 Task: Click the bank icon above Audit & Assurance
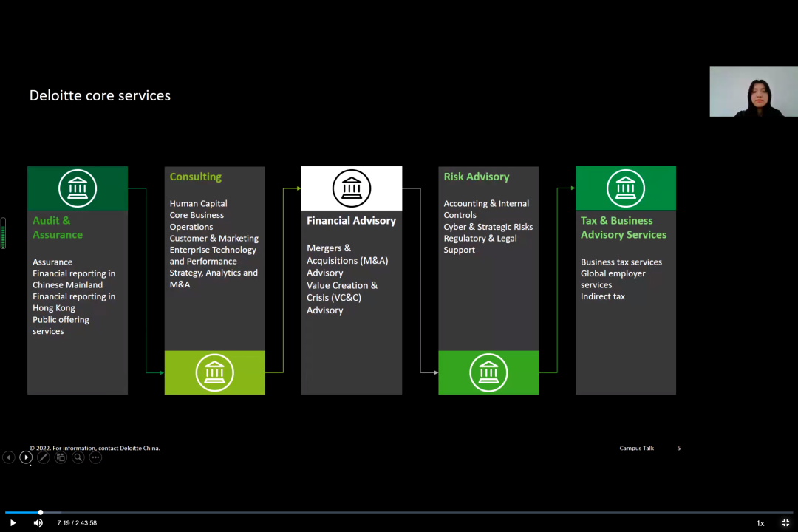point(78,188)
